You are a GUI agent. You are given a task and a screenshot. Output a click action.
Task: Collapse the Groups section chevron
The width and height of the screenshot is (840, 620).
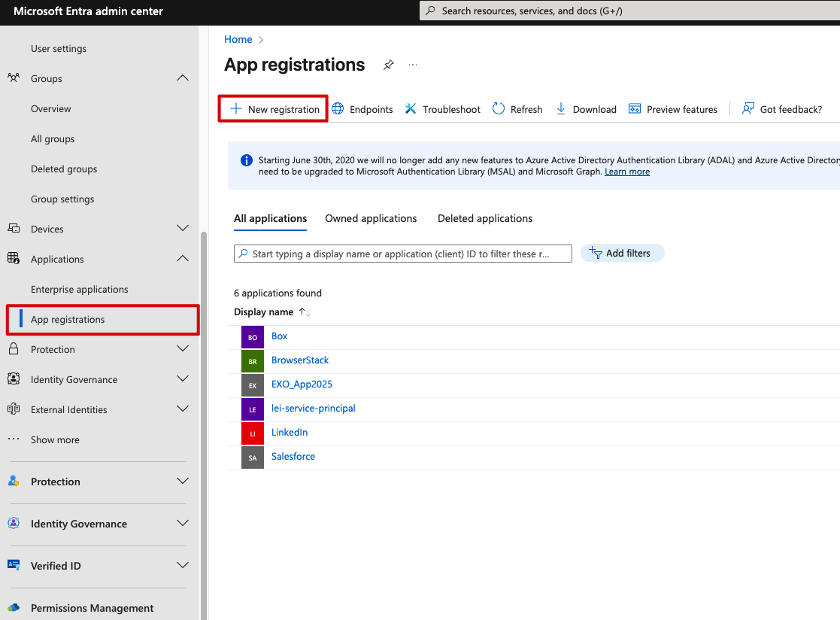coord(183,78)
